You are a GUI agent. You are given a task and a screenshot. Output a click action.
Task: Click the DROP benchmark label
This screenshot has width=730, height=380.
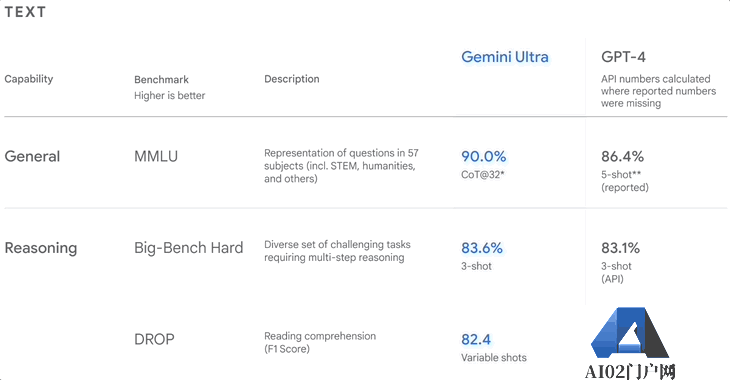tap(154, 339)
